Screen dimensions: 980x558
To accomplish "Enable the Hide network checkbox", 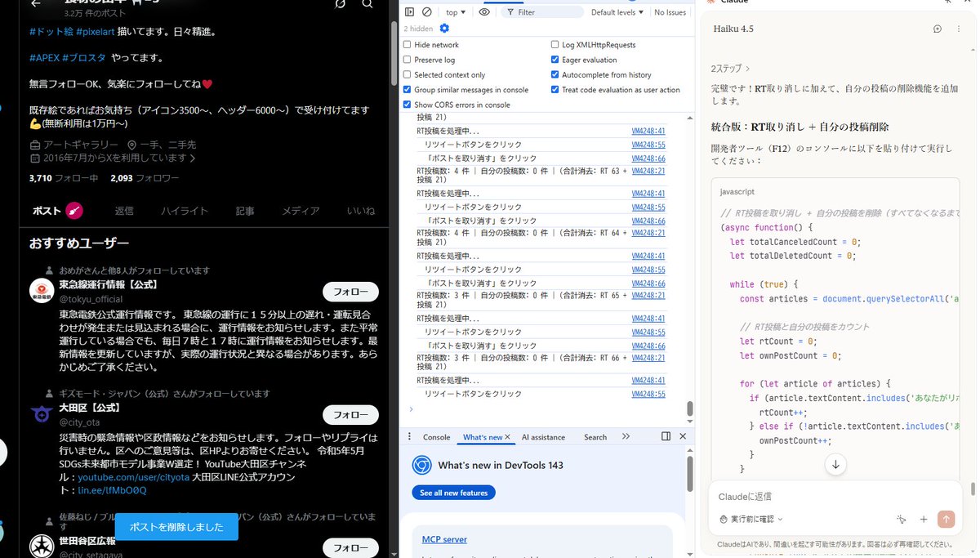I will pos(406,45).
